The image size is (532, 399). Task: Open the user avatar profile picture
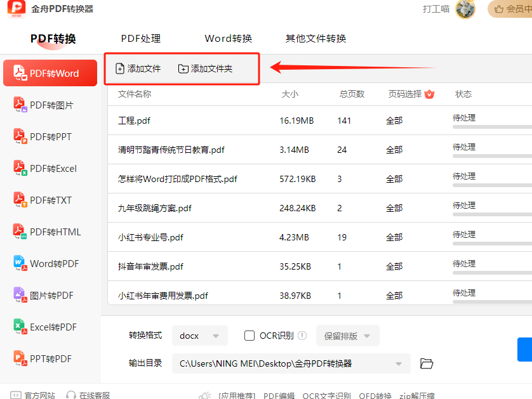click(465, 9)
